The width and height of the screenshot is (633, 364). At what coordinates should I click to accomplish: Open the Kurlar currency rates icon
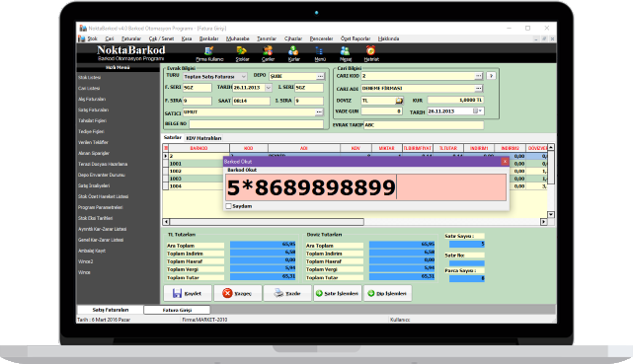click(x=293, y=53)
